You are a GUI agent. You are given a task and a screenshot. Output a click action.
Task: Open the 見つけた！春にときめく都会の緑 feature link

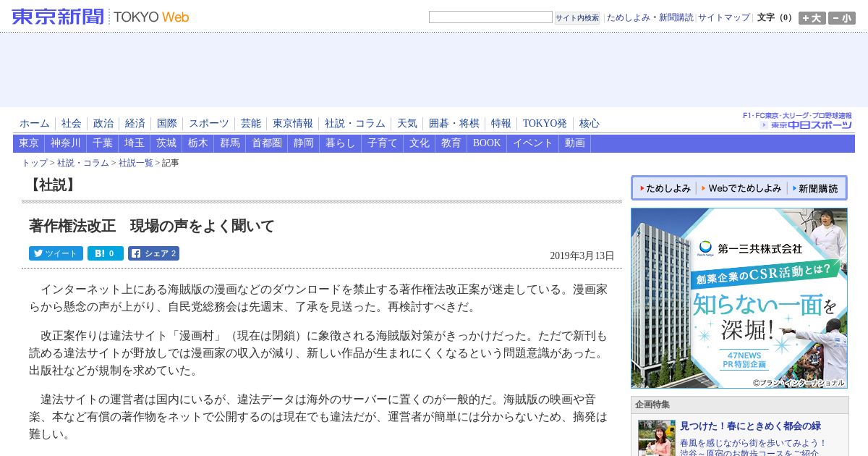point(750,426)
